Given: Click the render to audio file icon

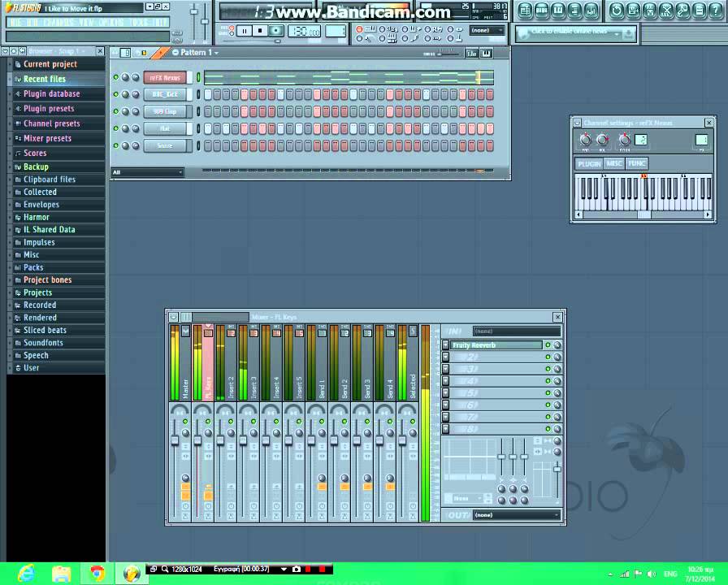Looking at the screenshot, I should [650, 11].
